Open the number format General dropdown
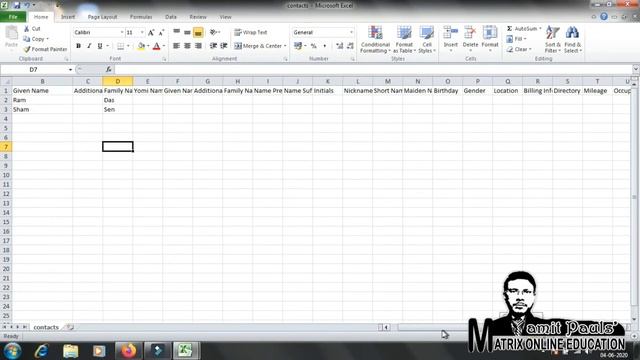The image size is (640, 360). tap(351, 32)
